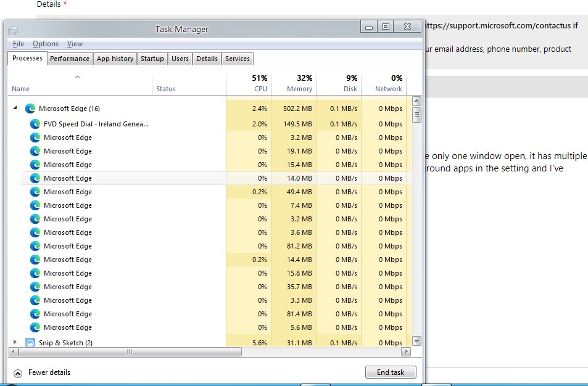Click Edge icon on the 14.0 MB row
The width and height of the screenshot is (588, 386).
(x=35, y=178)
